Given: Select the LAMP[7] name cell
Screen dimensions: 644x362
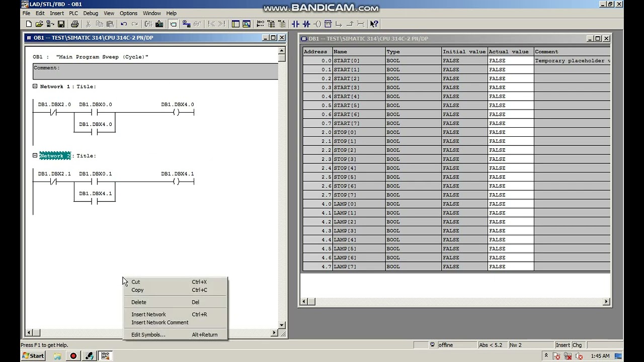Looking at the screenshot, I should (x=359, y=266).
